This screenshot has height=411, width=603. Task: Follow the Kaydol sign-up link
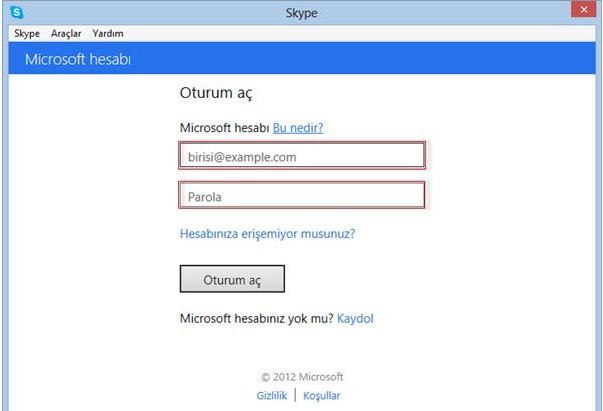pyautogui.click(x=355, y=318)
